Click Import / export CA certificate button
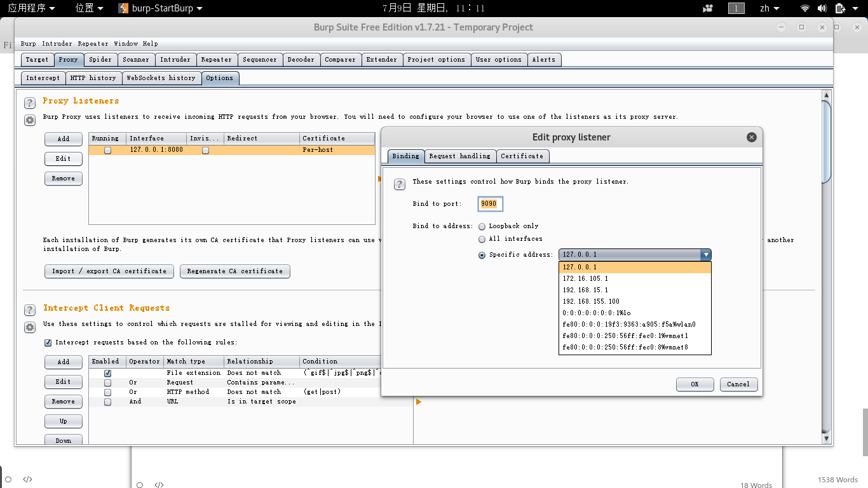 (x=109, y=271)
